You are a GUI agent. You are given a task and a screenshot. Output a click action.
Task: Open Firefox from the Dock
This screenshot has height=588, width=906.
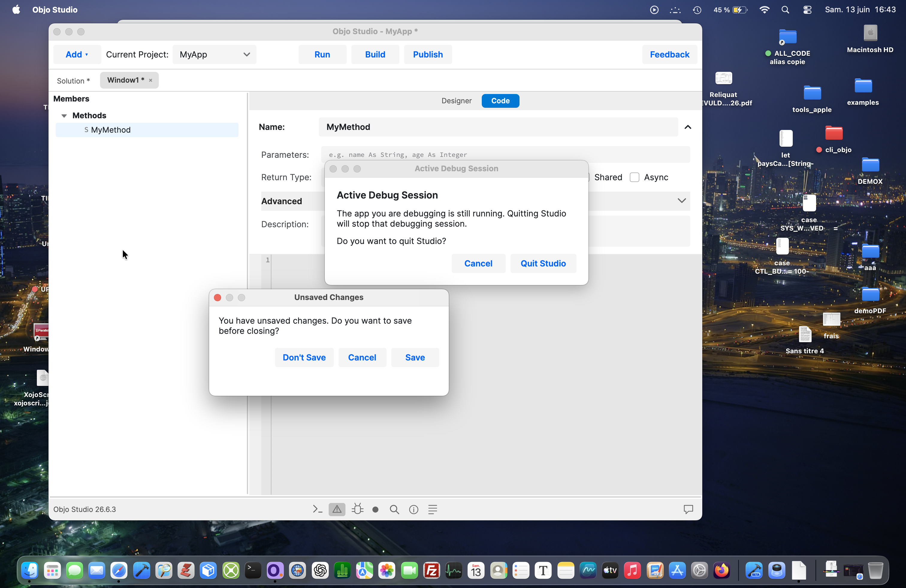coord(721,570)
